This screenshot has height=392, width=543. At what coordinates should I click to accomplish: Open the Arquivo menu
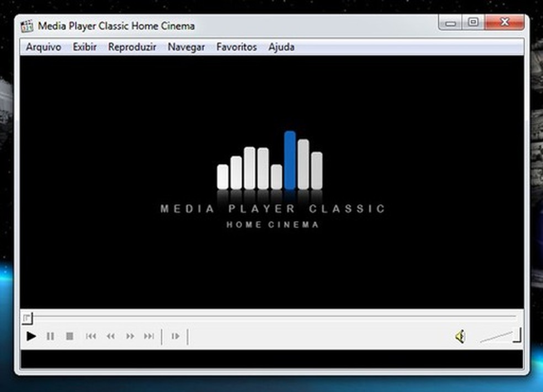point(43,47)
